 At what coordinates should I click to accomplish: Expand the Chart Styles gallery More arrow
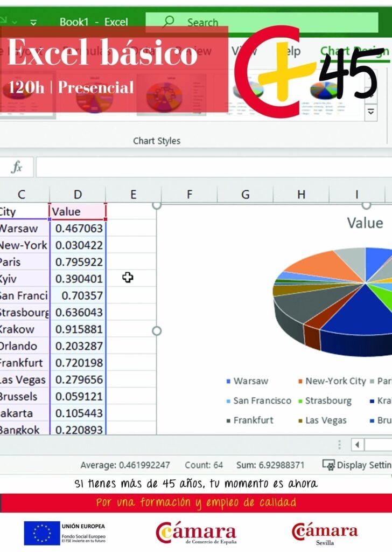371,112
